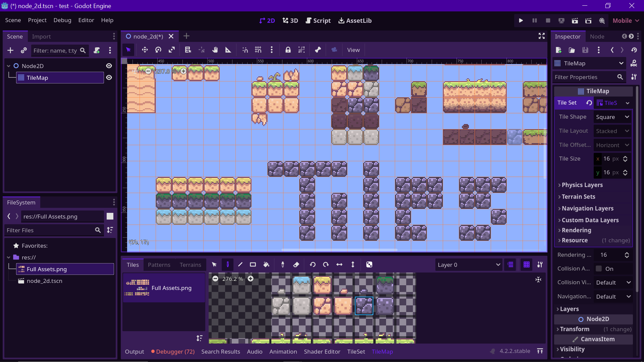This screenshot has height=362, width=644.
Task: Rotate tile right in TileMap toolbar
Action: (326, 264)
